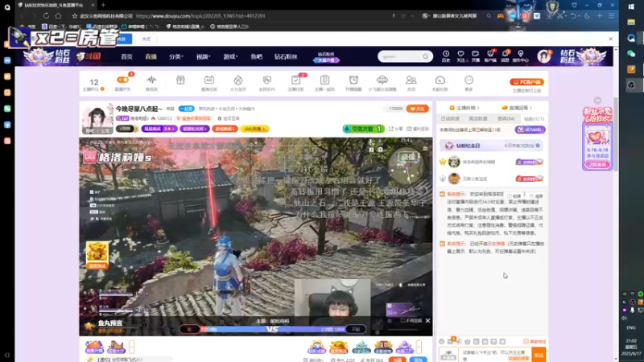The width and height of the screenshot is (644, 362).
Task: Open the 超宠挑战 gold badge on video
Action: (x=97, y=254)
